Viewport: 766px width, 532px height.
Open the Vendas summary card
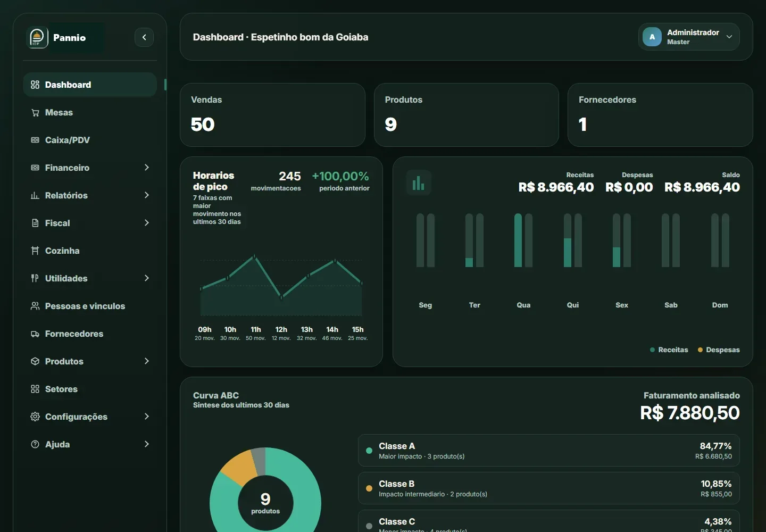coord(272,115)
